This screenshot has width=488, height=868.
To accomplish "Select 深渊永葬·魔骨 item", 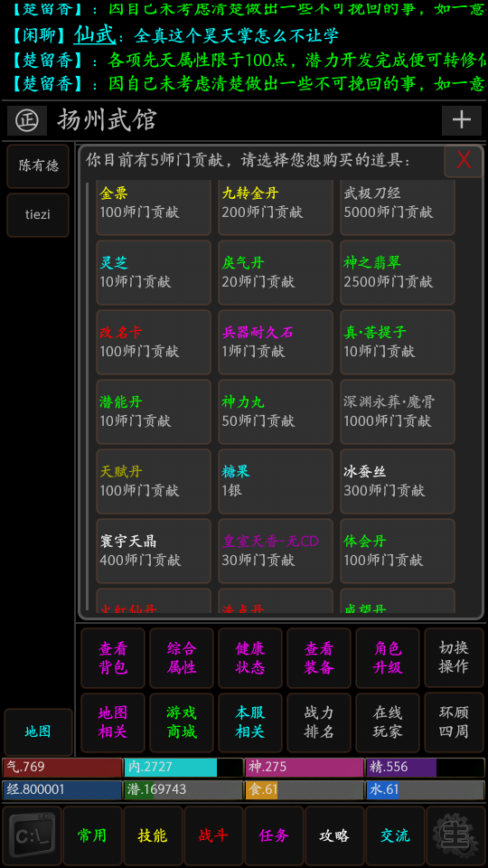I will coord(398,412).
